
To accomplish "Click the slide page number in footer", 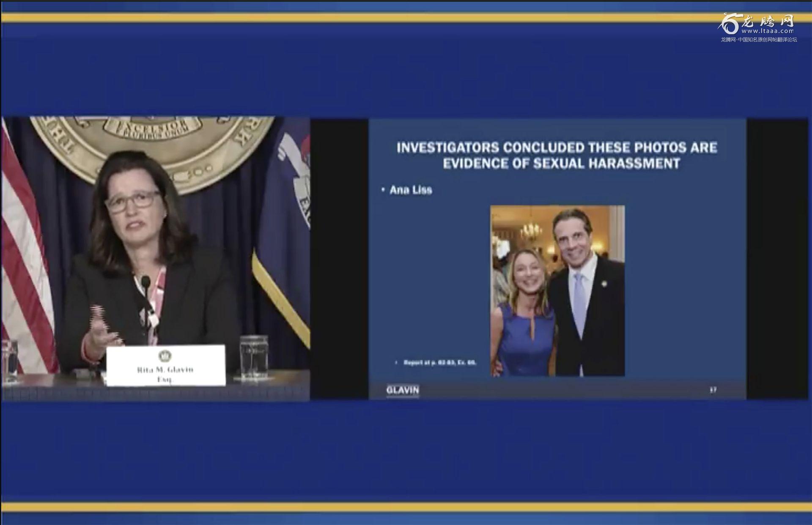I will coord(713,390).
